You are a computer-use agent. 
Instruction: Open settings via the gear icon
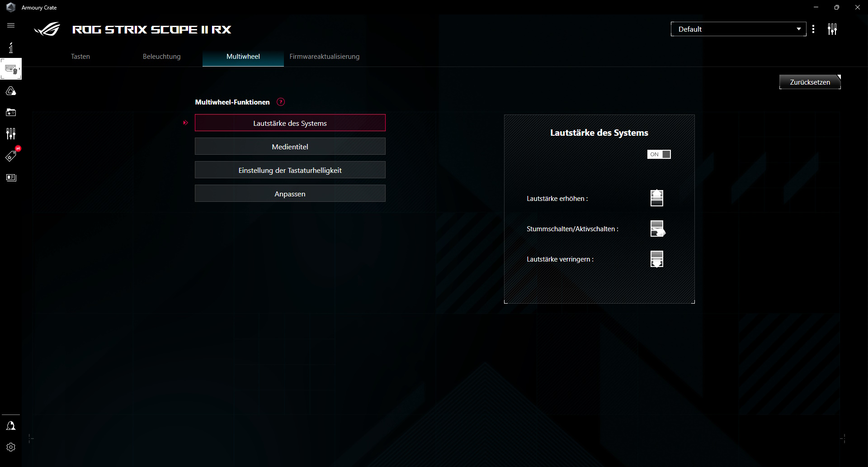pyautogui.click(x=11, y=447)
